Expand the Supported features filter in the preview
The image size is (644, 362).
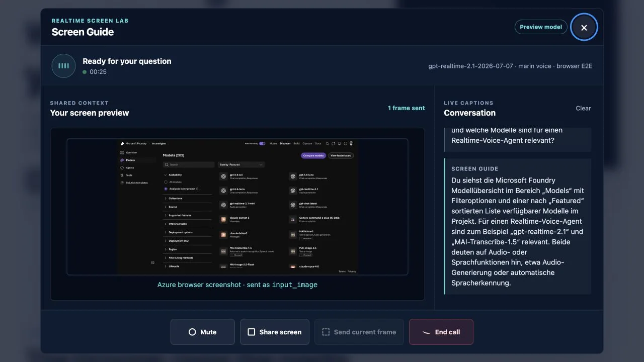click(188, 215)
